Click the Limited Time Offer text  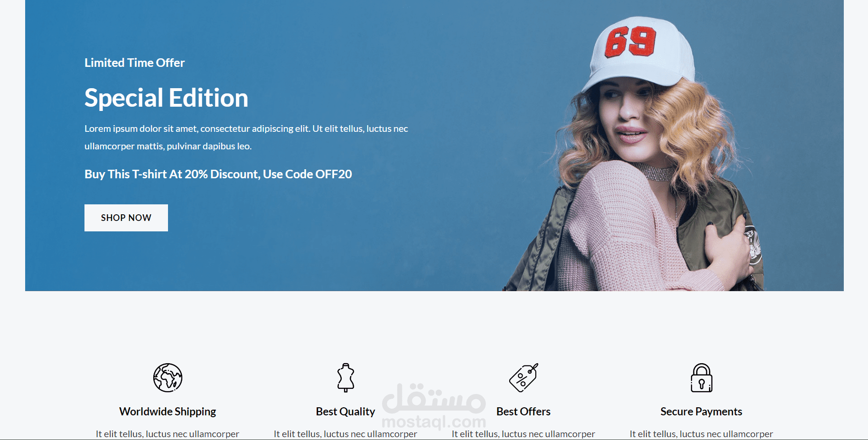134,63
